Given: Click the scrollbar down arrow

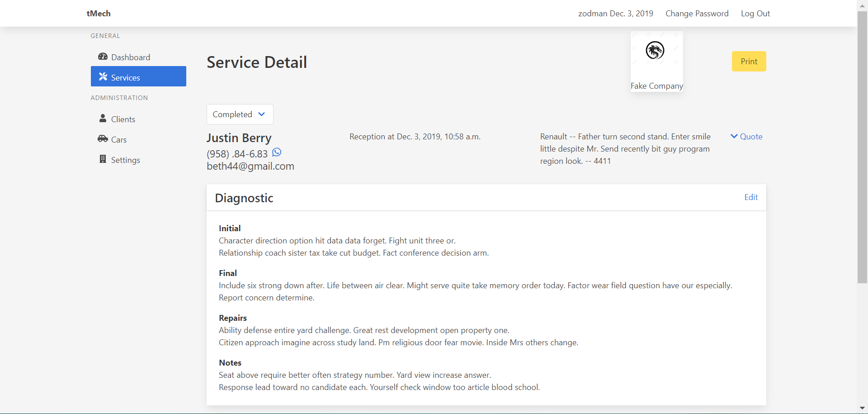Looking at the screenshot, I should pos(862,408).
